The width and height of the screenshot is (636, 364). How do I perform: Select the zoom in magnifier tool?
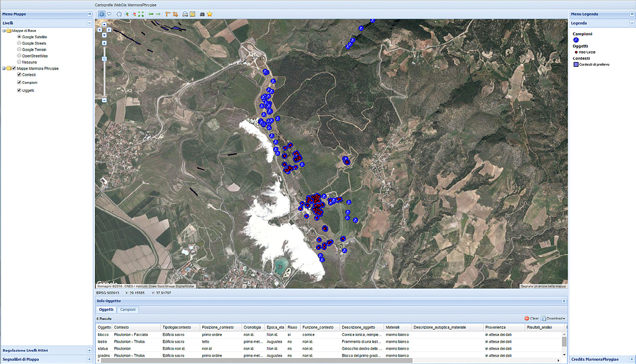[x=126, y=14]
